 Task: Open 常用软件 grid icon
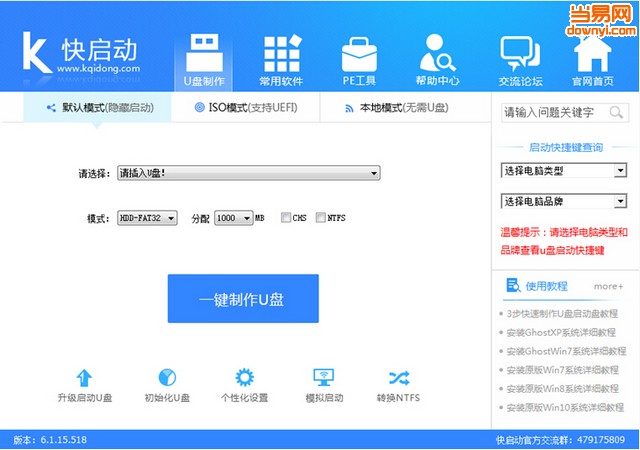coord(282,53)
